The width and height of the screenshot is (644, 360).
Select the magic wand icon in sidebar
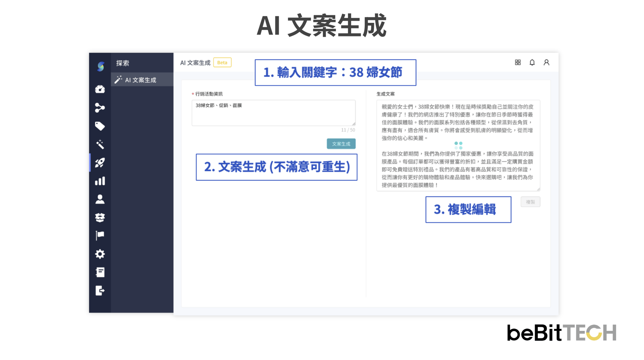pyautogui.click(x=100, y=144)
